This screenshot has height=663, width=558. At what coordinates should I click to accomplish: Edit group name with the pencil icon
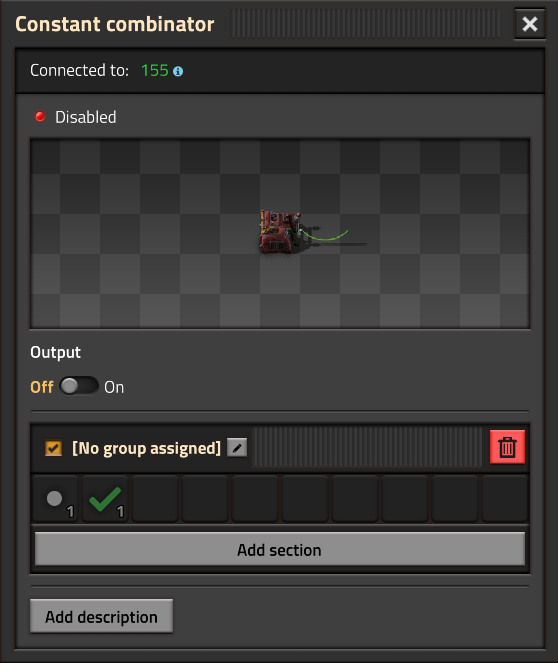tap(237, 447)
